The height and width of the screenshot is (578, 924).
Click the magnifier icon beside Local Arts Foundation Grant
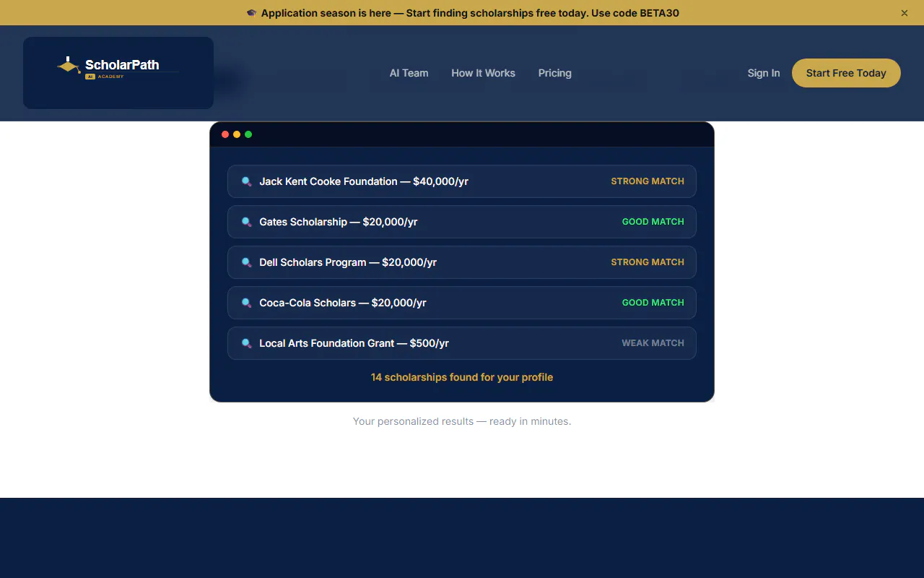pos(246,343)
